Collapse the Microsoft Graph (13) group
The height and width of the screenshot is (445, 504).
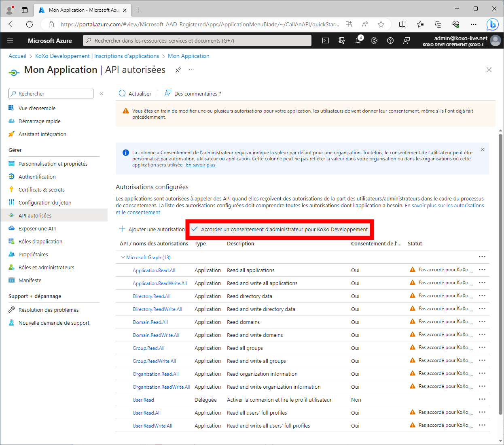tap(123, 257)
